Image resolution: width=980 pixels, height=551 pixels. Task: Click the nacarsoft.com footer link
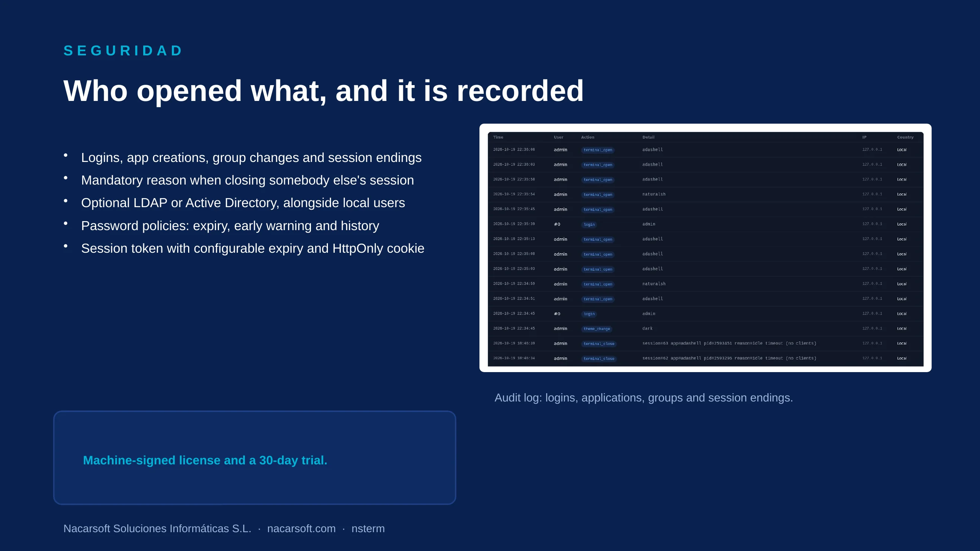pyautogui.click(x=301, y=528)
